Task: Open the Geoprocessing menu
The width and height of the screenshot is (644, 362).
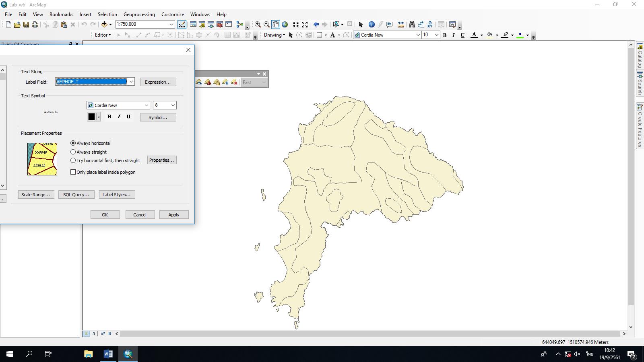Action: pos(139,14)
